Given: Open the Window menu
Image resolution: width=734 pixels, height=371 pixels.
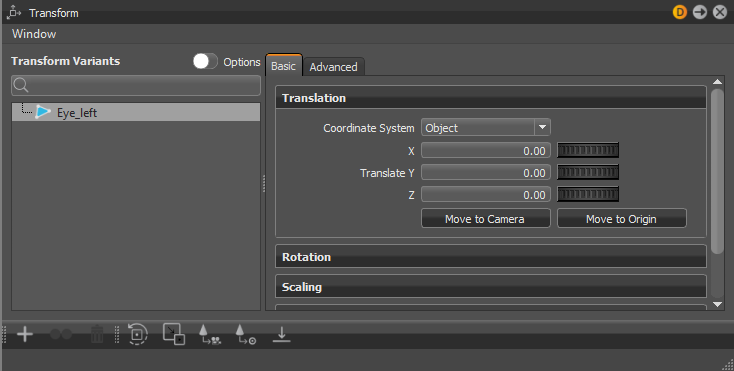Looking at the screenshot, I should pos(34,34).
